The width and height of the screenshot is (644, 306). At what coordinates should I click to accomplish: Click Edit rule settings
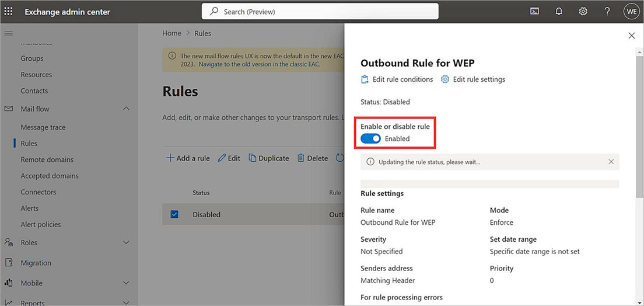click(473, 79)
